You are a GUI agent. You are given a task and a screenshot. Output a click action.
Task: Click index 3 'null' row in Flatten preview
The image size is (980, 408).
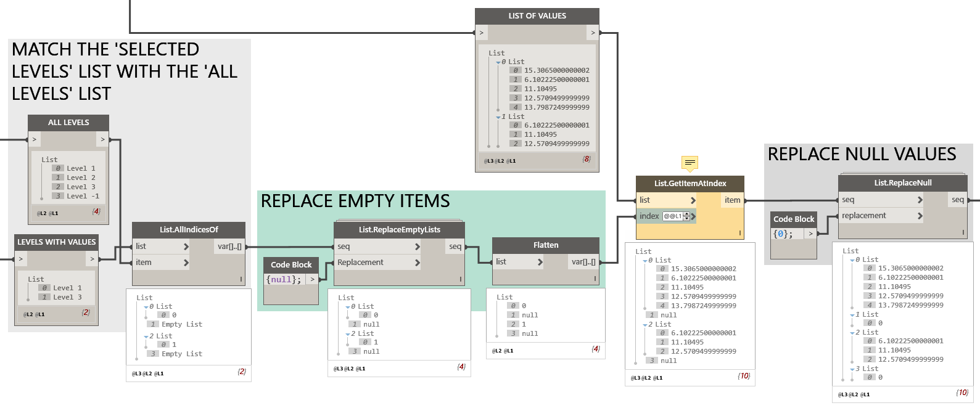pos(523,333)
